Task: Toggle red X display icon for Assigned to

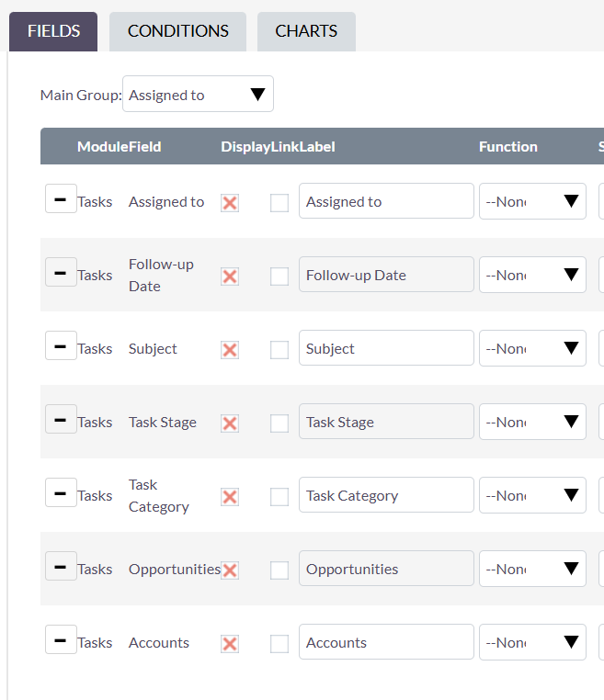Action: pyautogui.click(x=230, y=203)
